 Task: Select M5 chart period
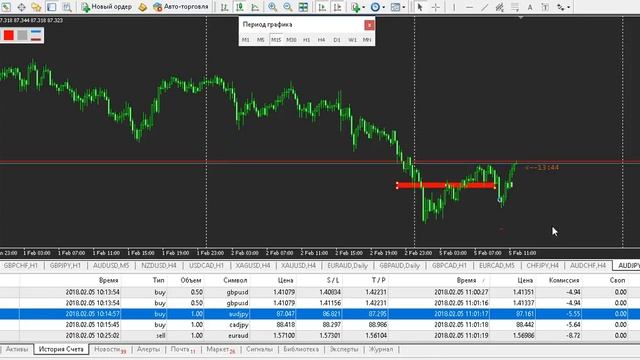(261, 40)
